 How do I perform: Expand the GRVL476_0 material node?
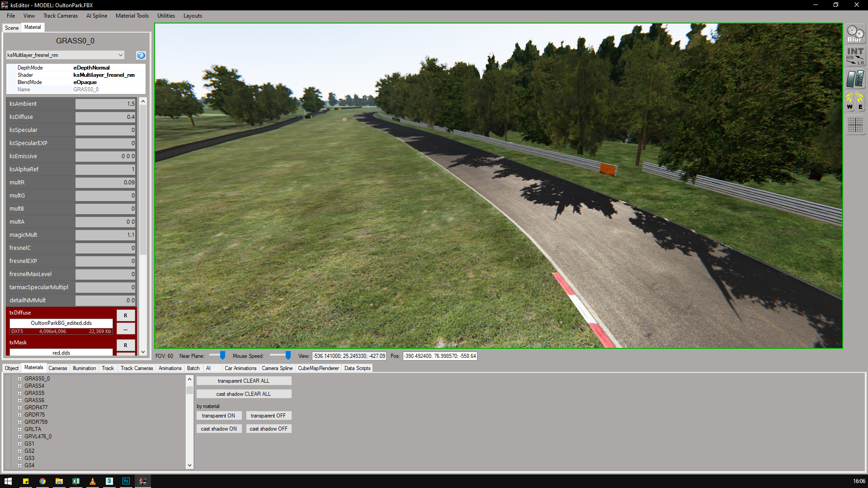click(20, 436)
